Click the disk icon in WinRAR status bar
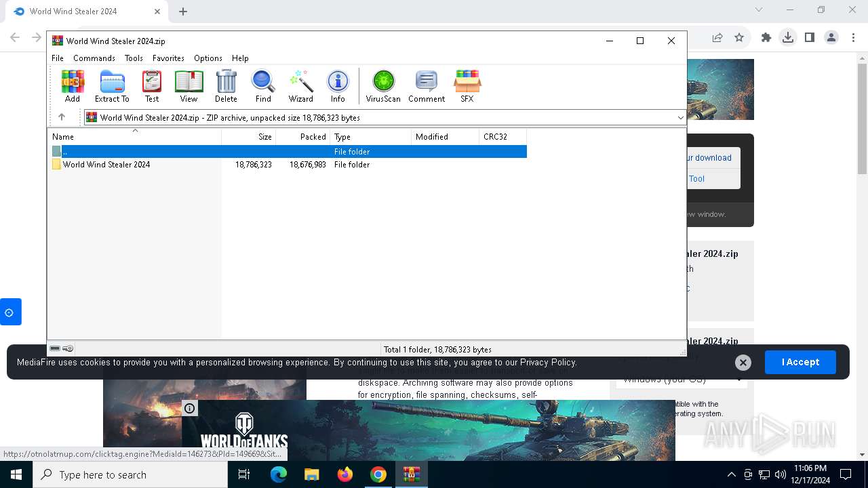868x488 pixels. pos(55,348)
